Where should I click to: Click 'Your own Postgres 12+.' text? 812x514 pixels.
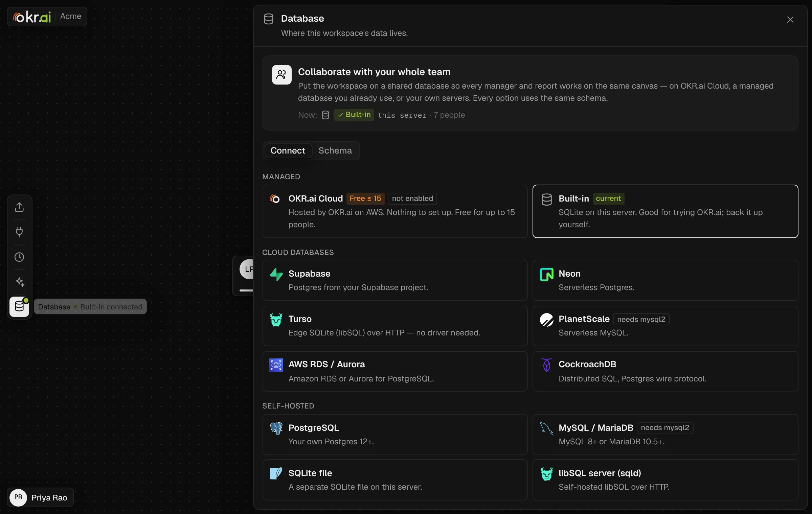(331, 442)
